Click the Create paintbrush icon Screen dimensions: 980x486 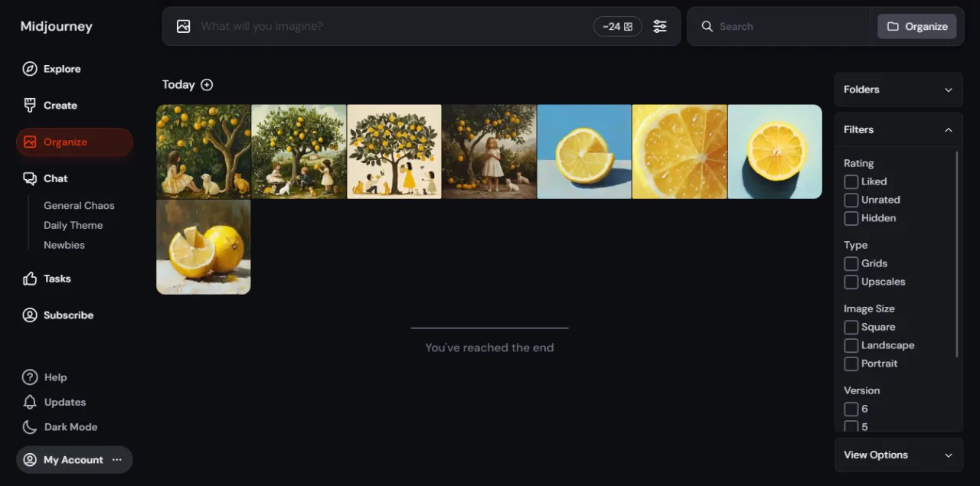[30, 106]
